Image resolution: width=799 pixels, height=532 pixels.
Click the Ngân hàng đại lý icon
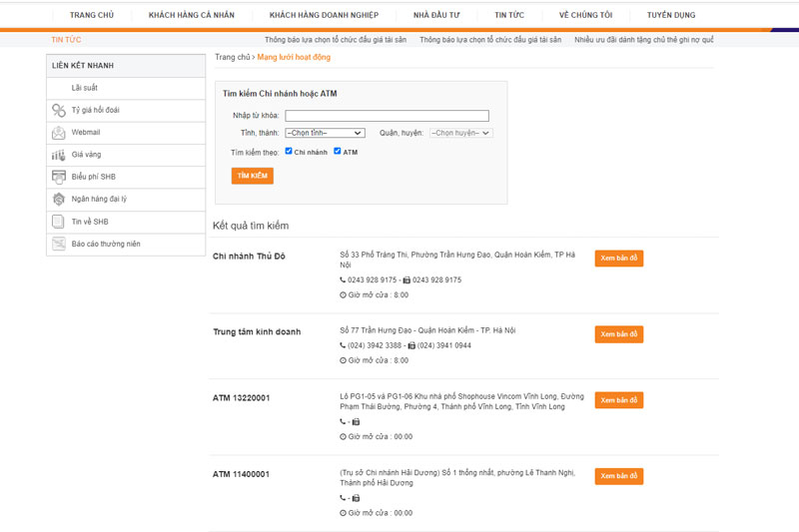click(x=59, y=199)
